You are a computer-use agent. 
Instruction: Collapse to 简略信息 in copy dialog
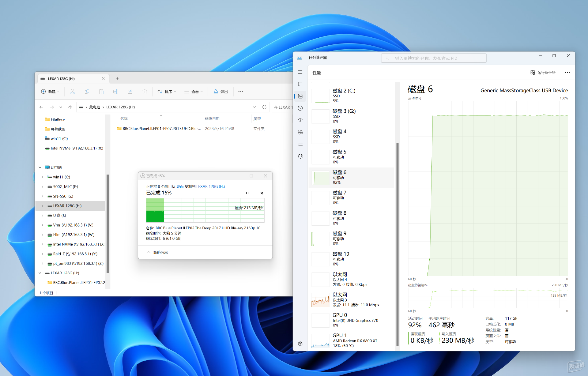pos(157,252)
